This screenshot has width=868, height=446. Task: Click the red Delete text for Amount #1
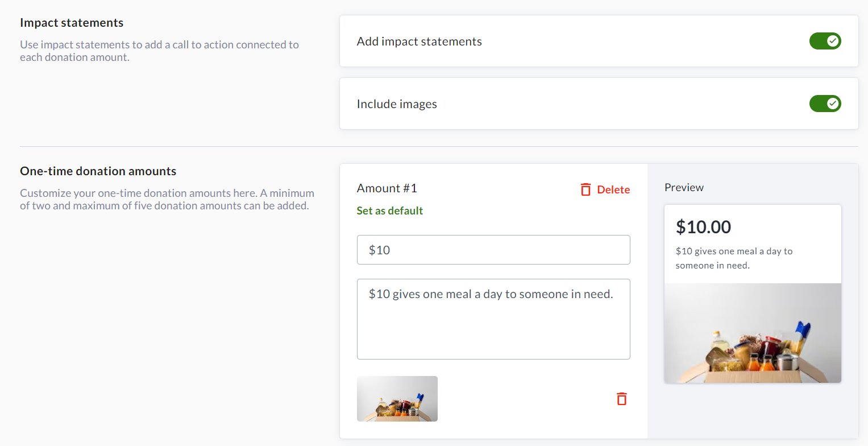pyautogui.click(x=613, y=189)
